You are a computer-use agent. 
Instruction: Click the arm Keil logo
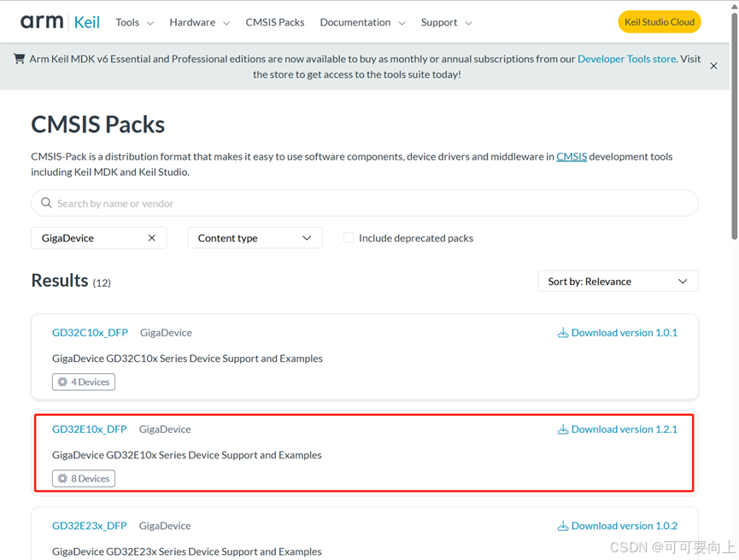tap(60, 21)
